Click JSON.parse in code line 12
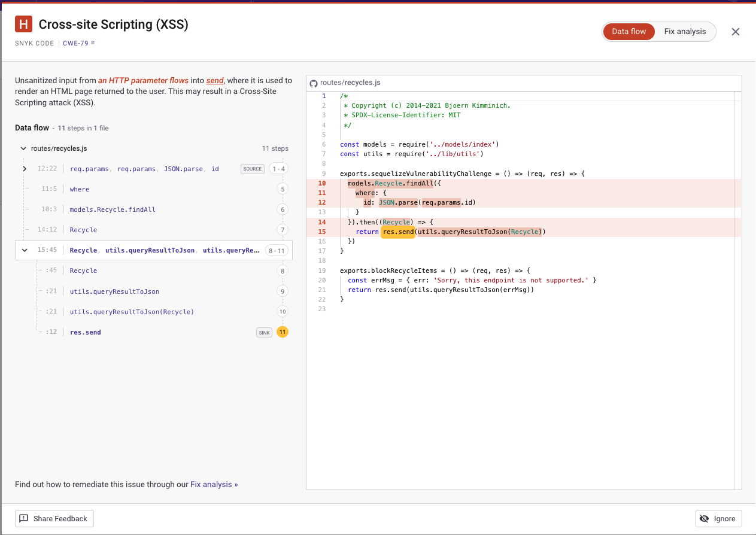The image size is (756, 535). pos(398,202)
